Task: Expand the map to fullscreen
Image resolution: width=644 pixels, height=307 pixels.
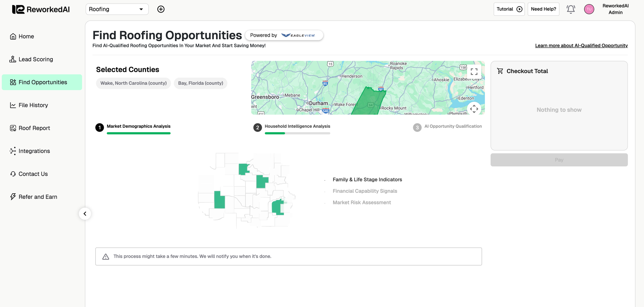Action: (474, 71)
